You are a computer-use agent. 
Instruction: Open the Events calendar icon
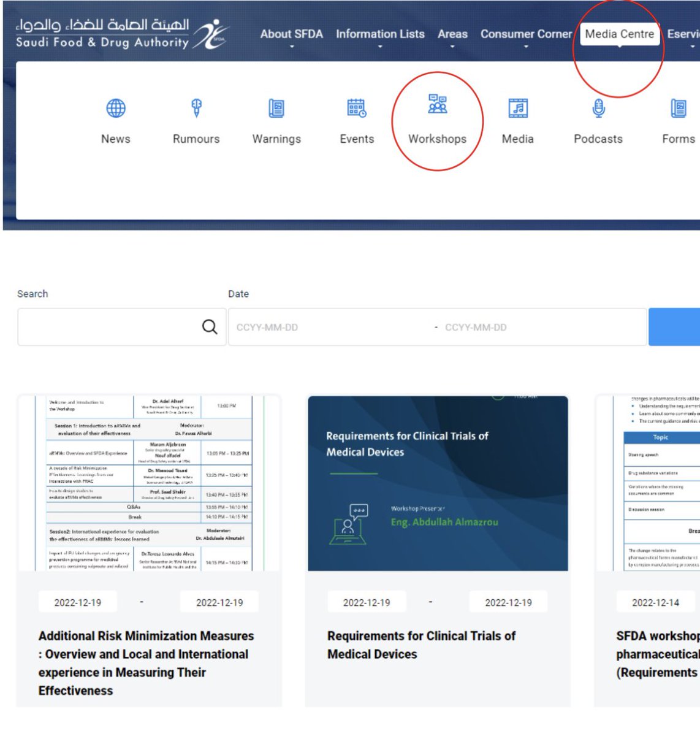pos(357,108)
